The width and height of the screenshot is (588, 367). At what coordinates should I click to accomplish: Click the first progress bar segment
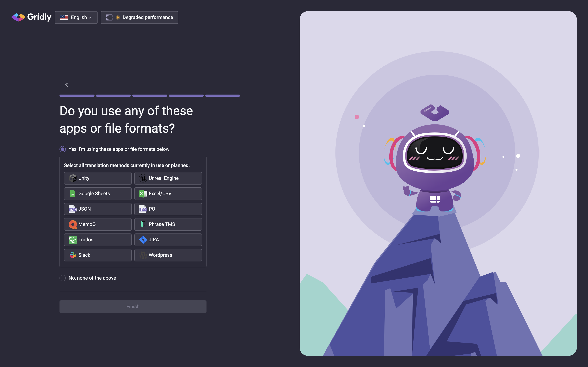[x=77, y=96]
